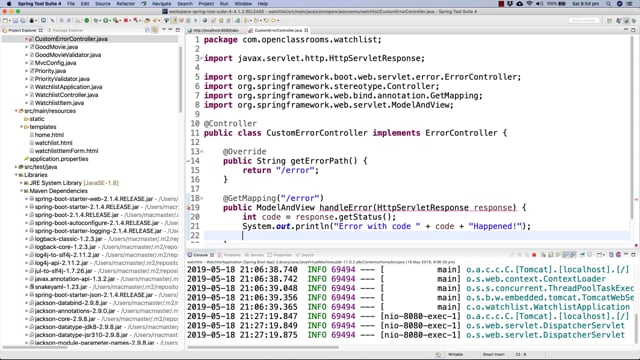Open the Servers tab in bottom panel

(x=254, y=255)
